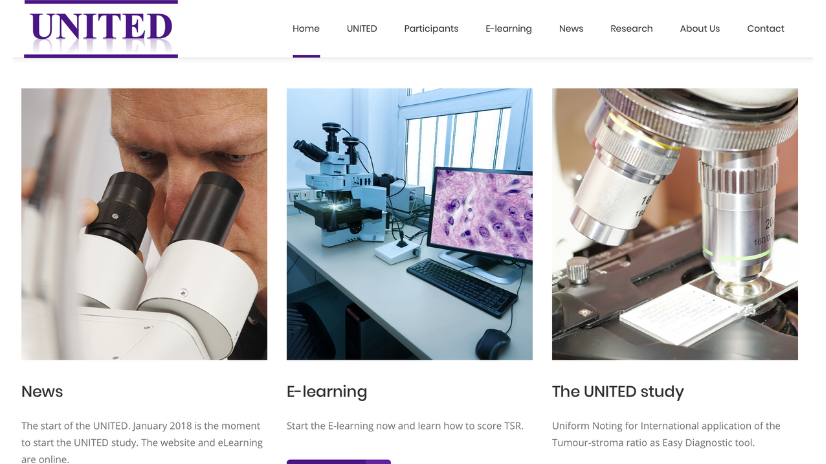Open the lab microscope and monitor image
This screenshot has width=826, height=464.
(x=409, y=224)
